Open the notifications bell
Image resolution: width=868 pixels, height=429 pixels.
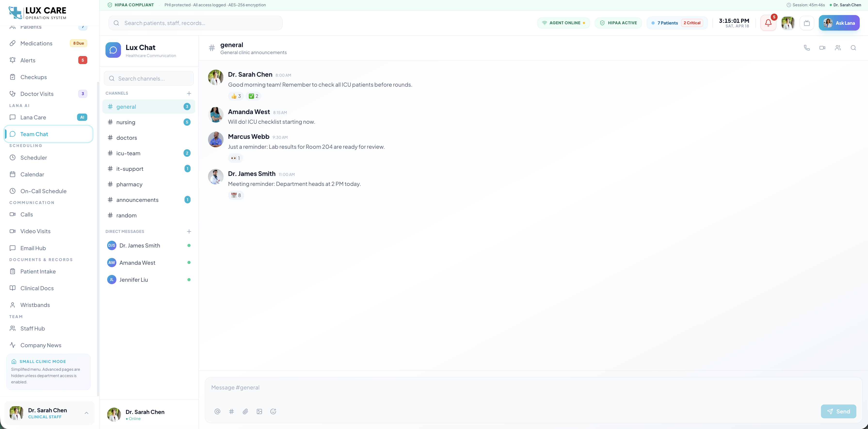pos(768,23)
